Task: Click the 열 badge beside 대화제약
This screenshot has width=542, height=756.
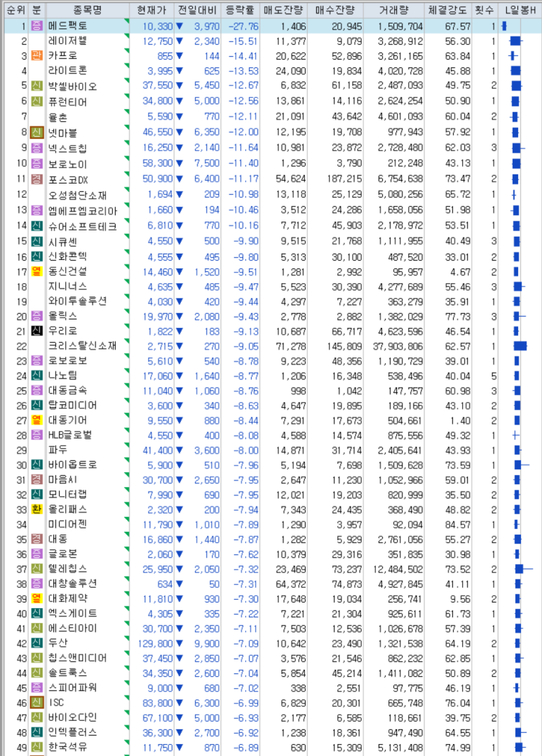Action: coord(36,599)
